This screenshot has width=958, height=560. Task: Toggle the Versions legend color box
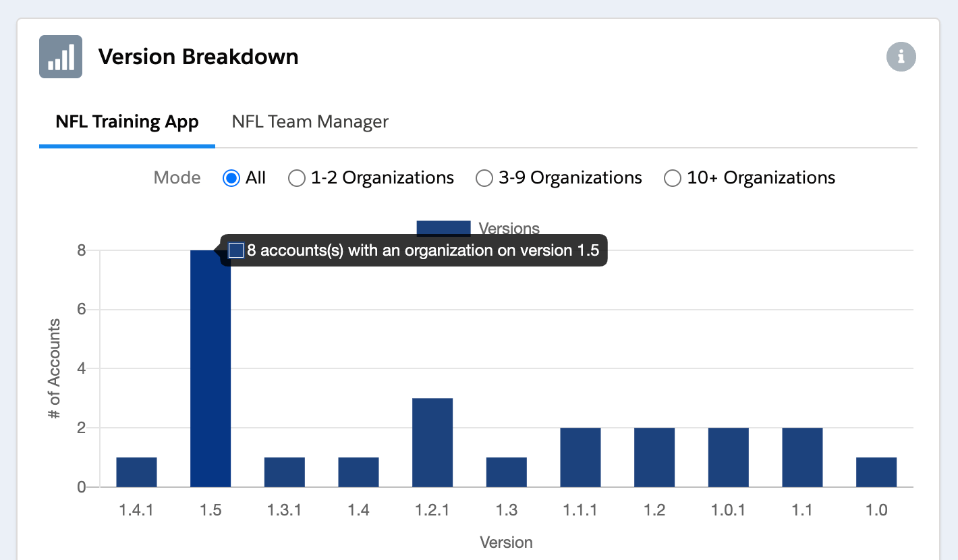tap(443, 228)
